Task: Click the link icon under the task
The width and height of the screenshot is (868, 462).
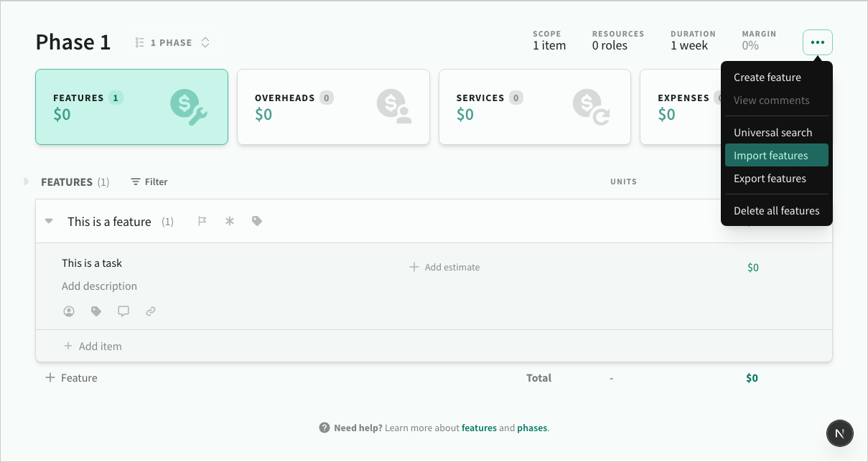Action: [x=151, y=311]
